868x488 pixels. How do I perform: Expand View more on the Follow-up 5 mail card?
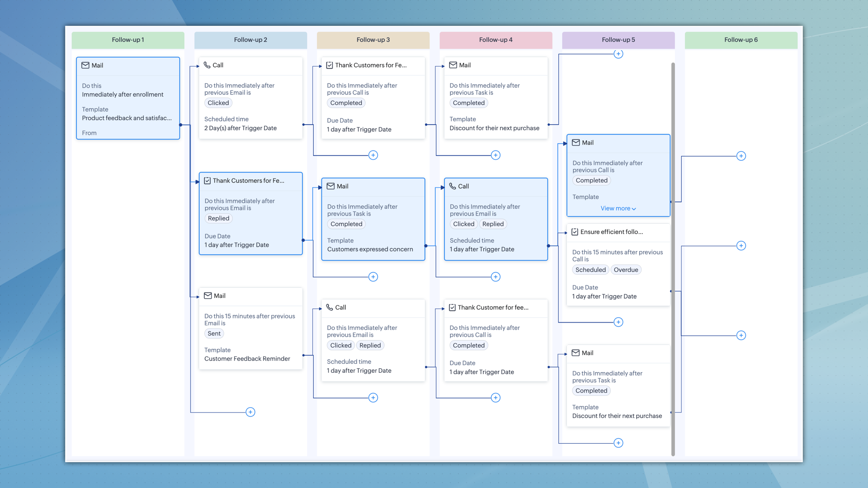click(618, 208)
